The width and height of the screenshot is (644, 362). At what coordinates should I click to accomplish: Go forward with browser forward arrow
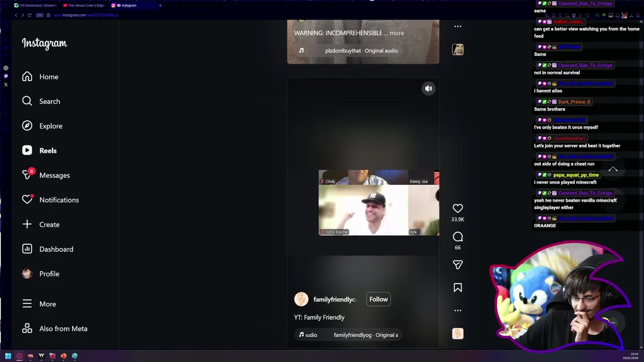(x=22, y=15)
